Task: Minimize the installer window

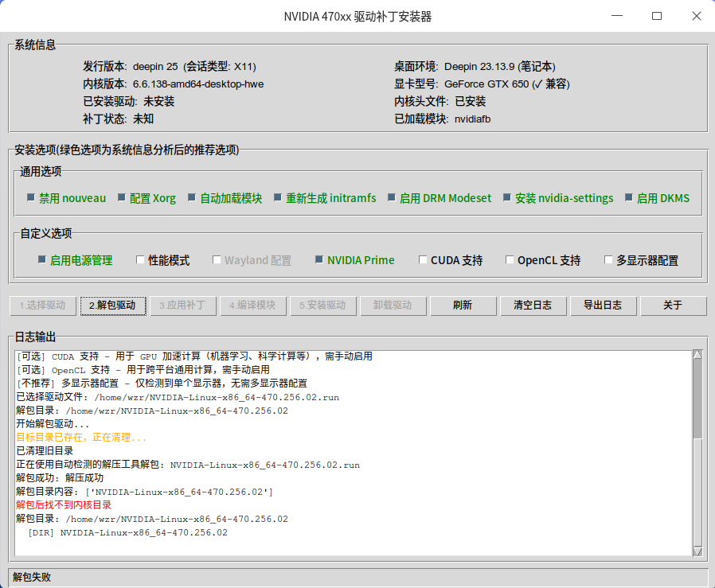Action: coord(617,16)
